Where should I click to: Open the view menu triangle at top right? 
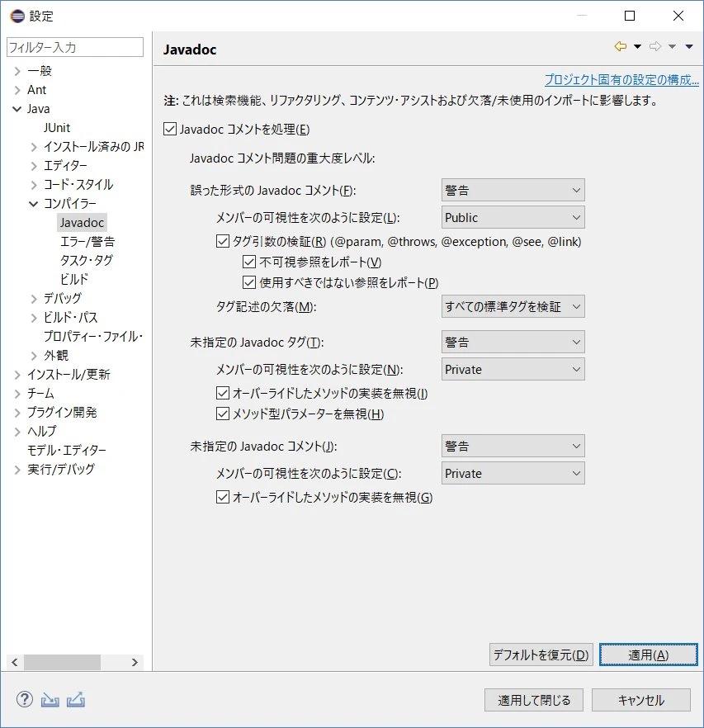pyautogui.click(x=689, y=46)
